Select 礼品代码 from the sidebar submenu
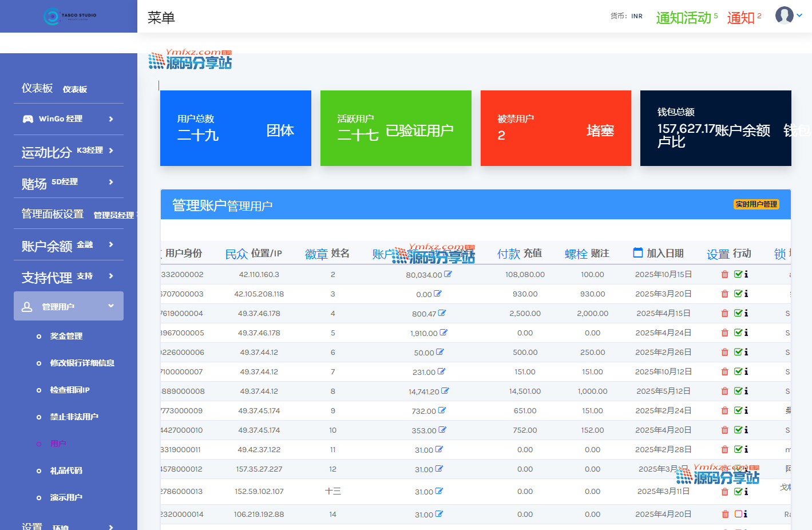 [x=66, y=471]
